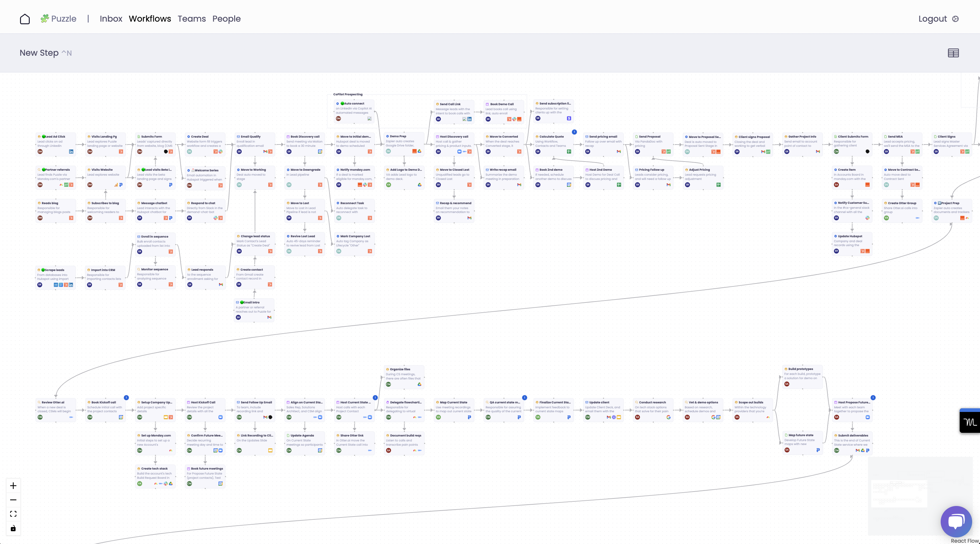This screenshot has width=980, height=544.
Task: Switch to the Inbox section
Action: tap(111, 19)
